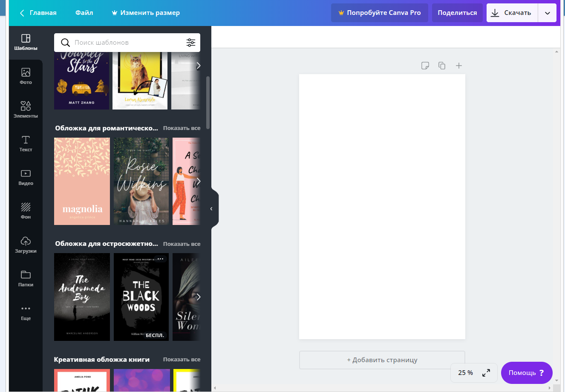Click the Поделиться button
The height and width of the screenshot is (392, 565).
tap(457, 13)
